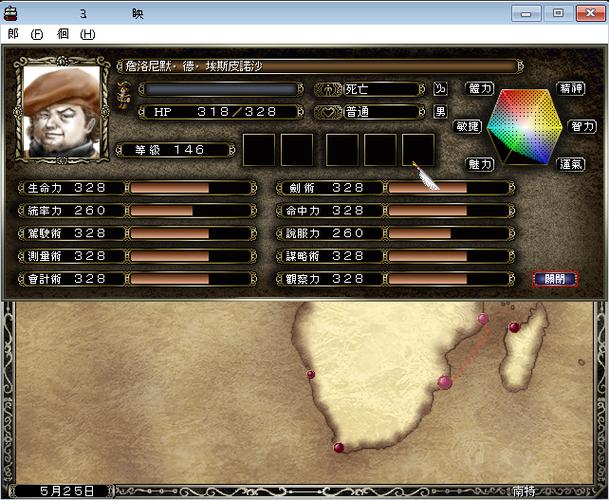
Task: Click the 測量術 328 progress bar
Action: [x=190, y=256]
